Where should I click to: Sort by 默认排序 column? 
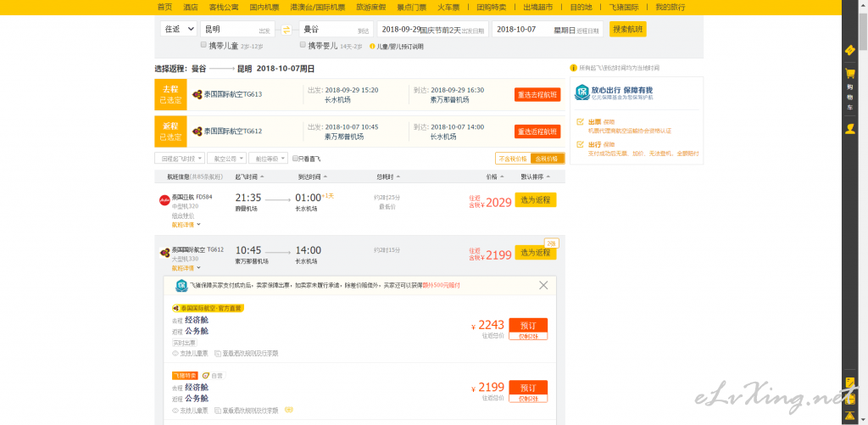pyautogui.click(x=536, y=176)
